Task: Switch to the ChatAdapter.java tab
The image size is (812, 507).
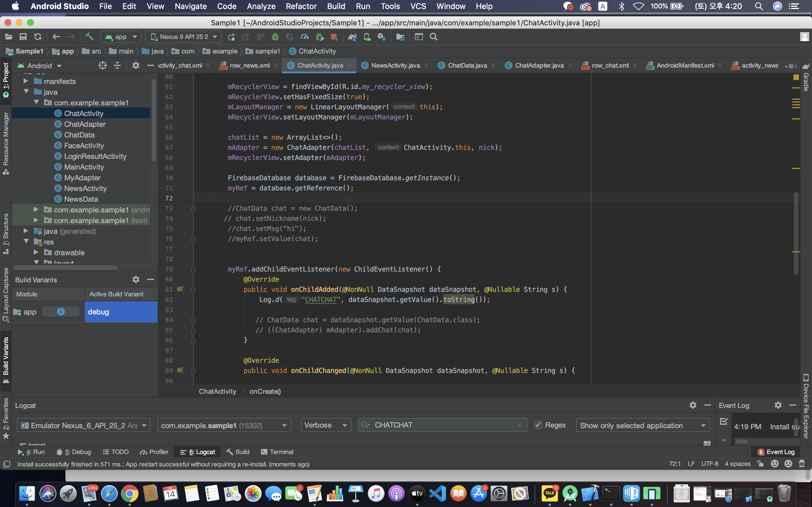Action: click(x=539, y=65)
